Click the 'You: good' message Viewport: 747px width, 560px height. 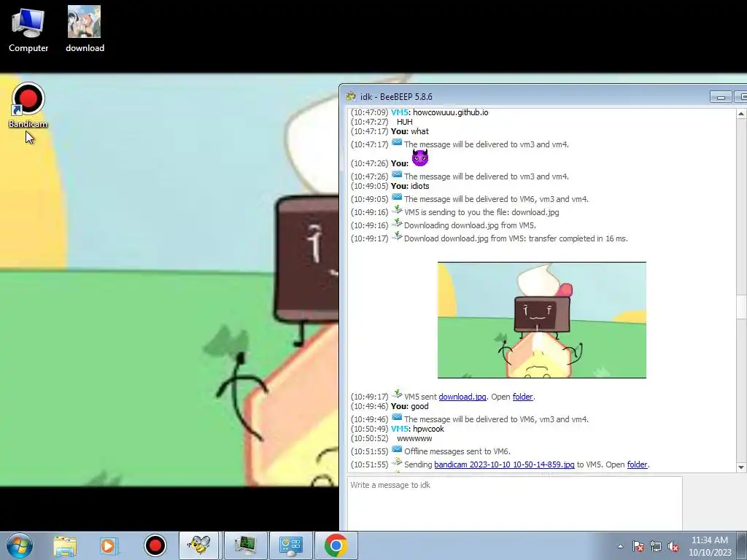click(409, 406)
